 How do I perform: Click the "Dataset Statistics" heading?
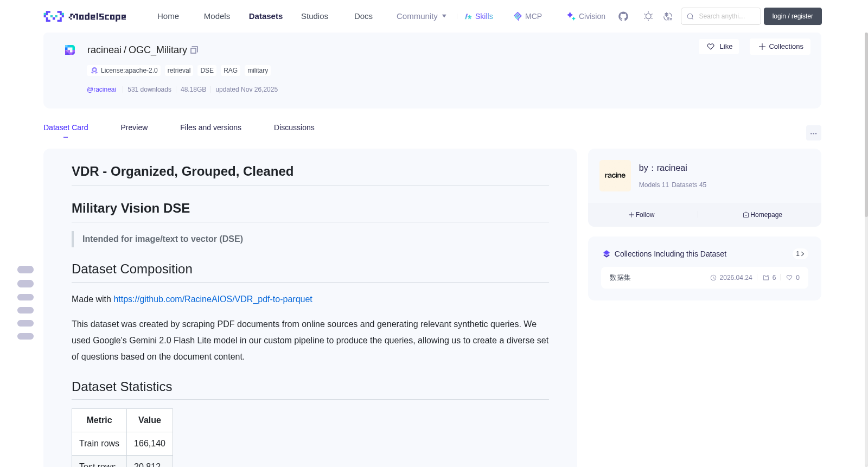tap(122, 387)
